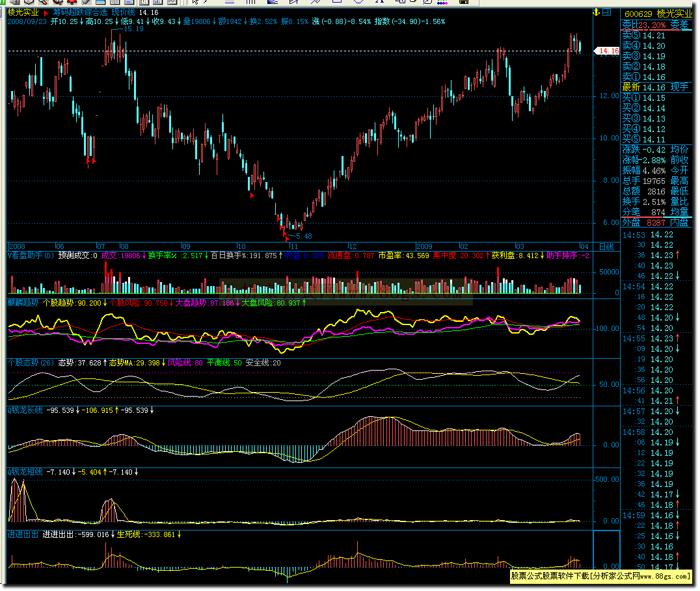Click the 15.19 high price annotation
Image resolution: width=700 pixels, height=591 pixels.
click(x=133, y=29)
